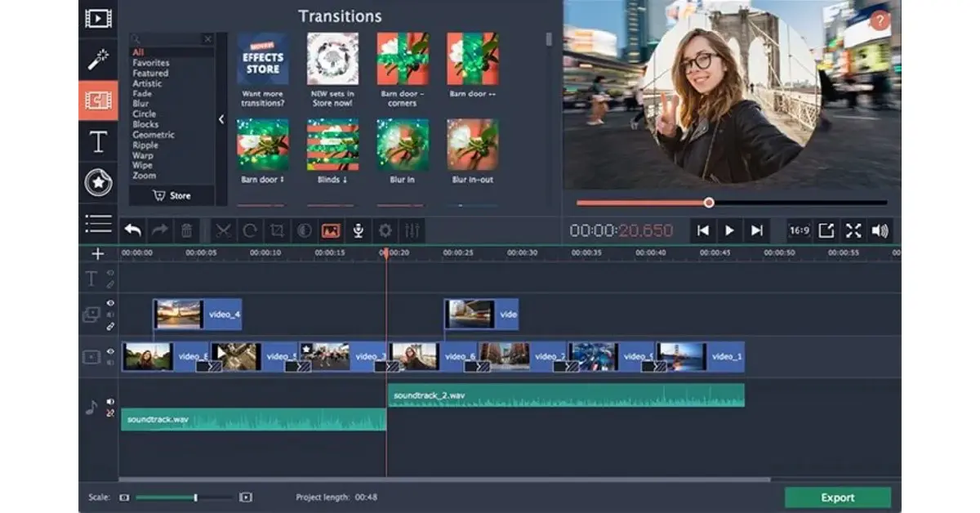Toggle visibility eye on main video track
The width and height of the screenshot is (980, 513).
pyautogui.click(x=110, y=352)
